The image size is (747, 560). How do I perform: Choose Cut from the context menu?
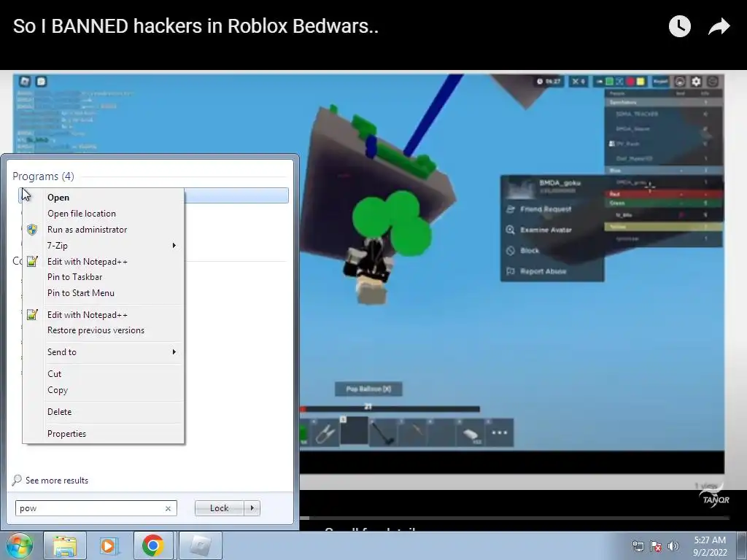tap(103, 374)
